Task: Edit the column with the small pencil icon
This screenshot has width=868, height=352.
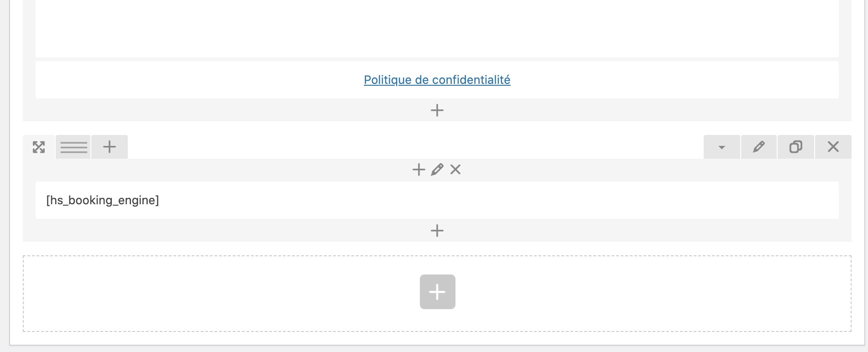Action: tap(437, 169)
